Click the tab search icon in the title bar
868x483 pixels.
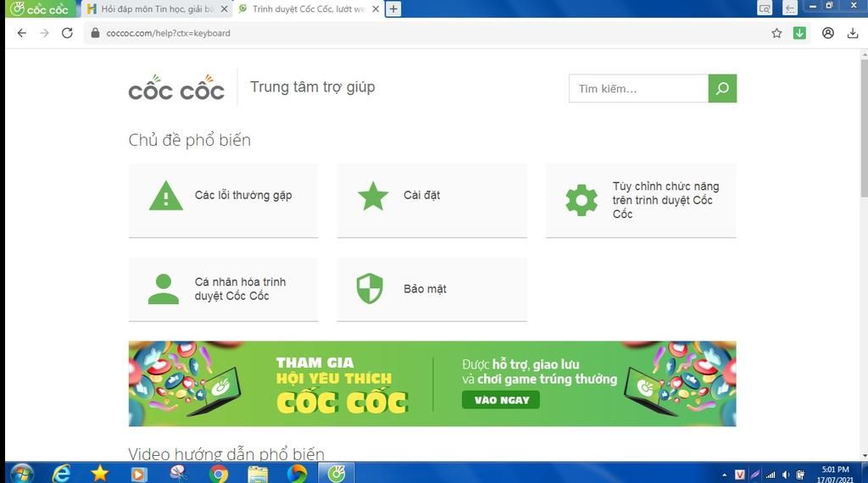(765, 8)
